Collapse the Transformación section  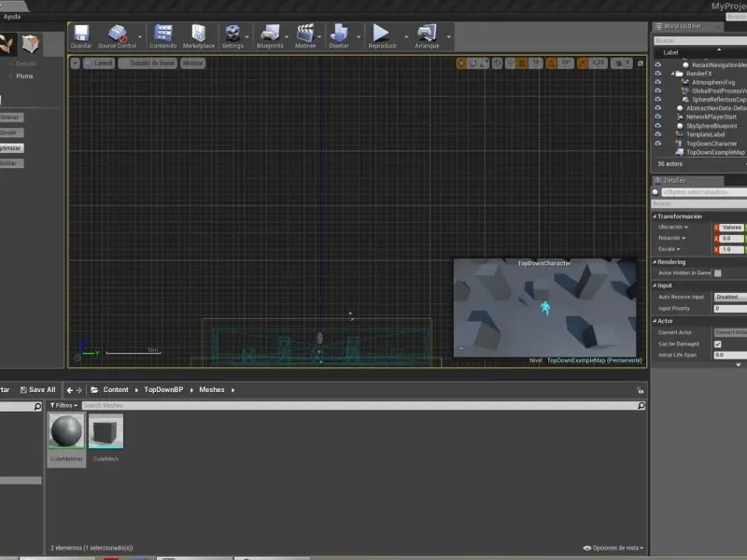pos(655,217)
